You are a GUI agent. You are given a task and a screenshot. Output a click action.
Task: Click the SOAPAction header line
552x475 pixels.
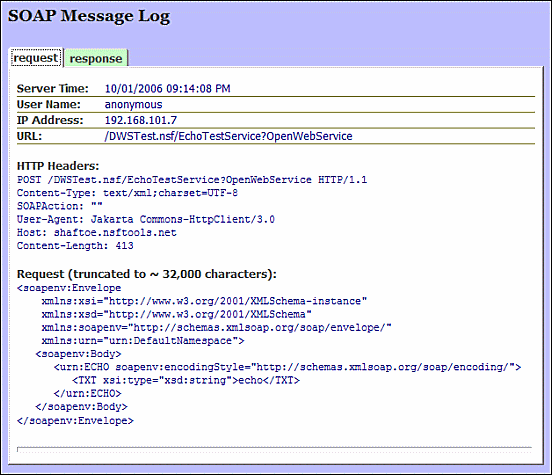(60, 206)
